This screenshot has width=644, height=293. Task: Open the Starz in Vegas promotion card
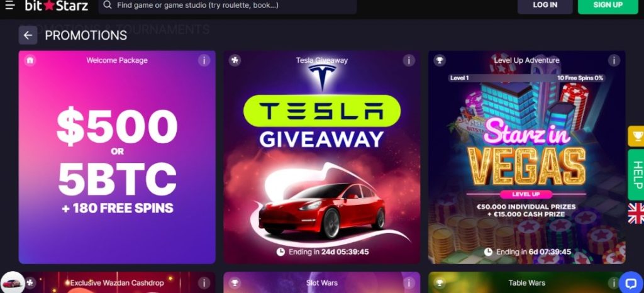coord(527,157)
